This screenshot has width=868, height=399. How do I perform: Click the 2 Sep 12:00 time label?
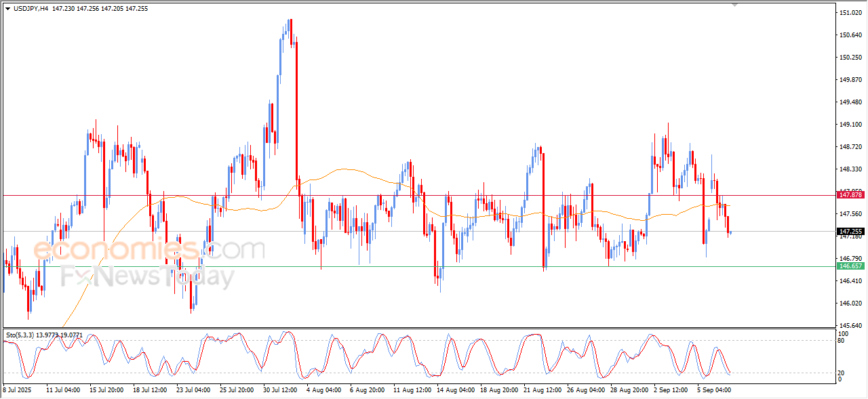click(670, 390)
